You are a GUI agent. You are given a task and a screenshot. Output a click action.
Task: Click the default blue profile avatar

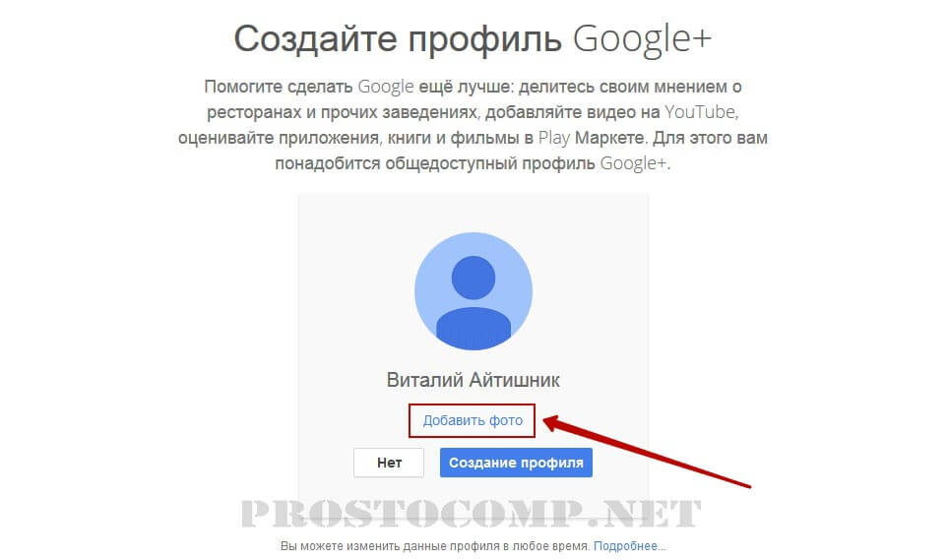pos(474,291)
